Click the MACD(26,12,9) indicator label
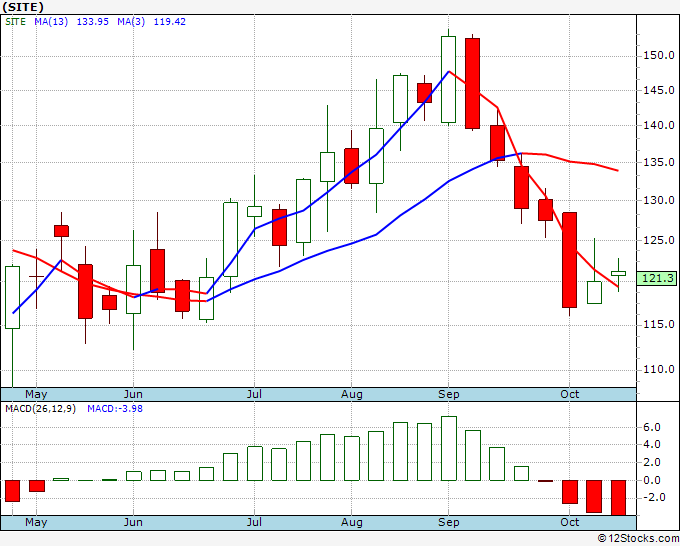Image resolution: width=680 pixels, height=546 pixels. tap(40, 409)
